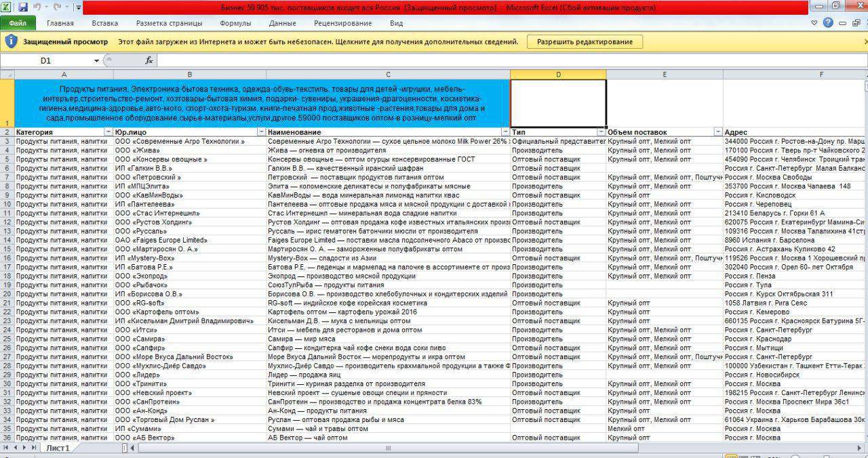Click the horizontal scrollbar thumb

coord(388,448)
